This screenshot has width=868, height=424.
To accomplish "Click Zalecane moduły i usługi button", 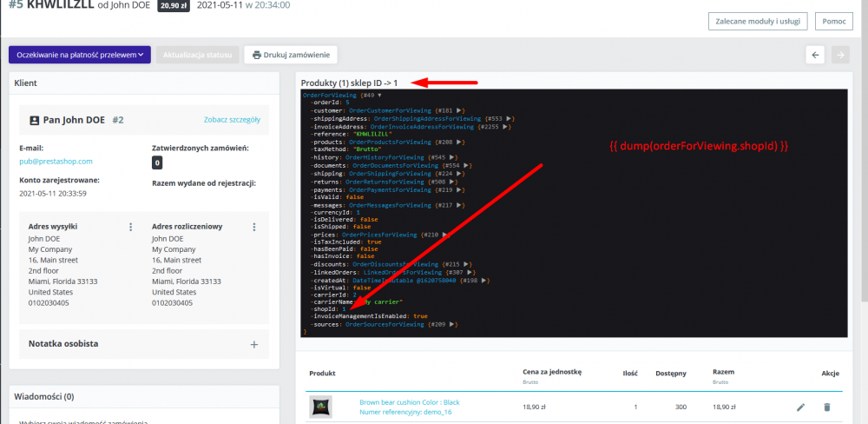I will [758, 21].
